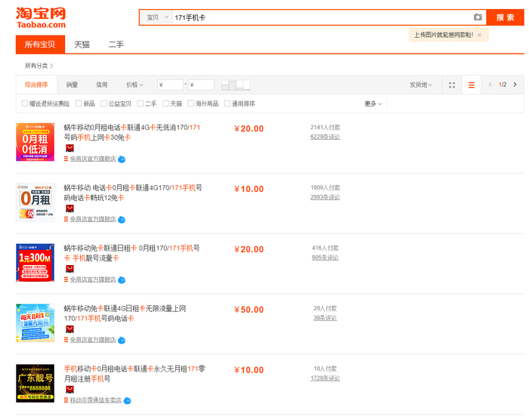Viewport: 529px width, 420px height.
Task: Click the Taobao logo
Action: [x=41, y=18]
